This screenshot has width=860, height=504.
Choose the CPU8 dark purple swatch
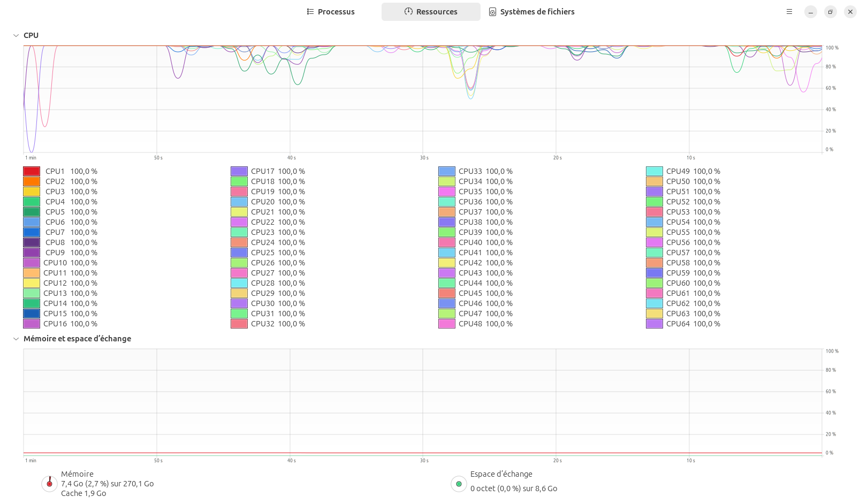tap(32, 242)
